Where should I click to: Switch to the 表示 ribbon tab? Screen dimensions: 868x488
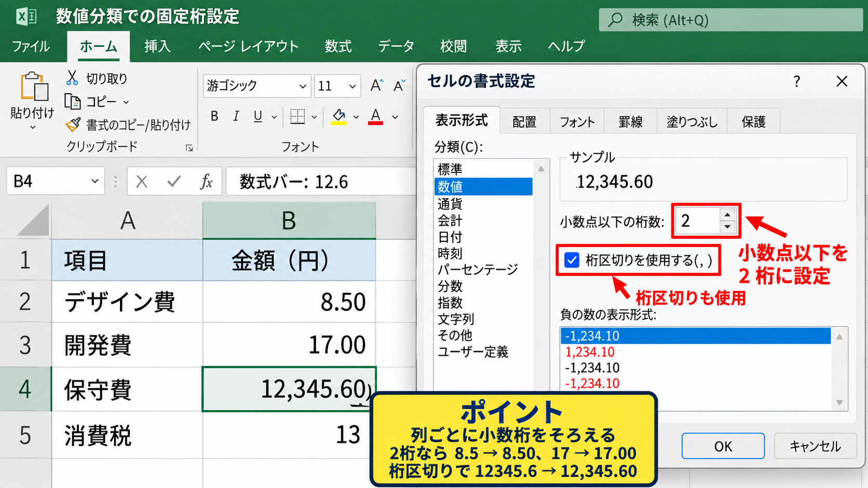pos(508,46)
